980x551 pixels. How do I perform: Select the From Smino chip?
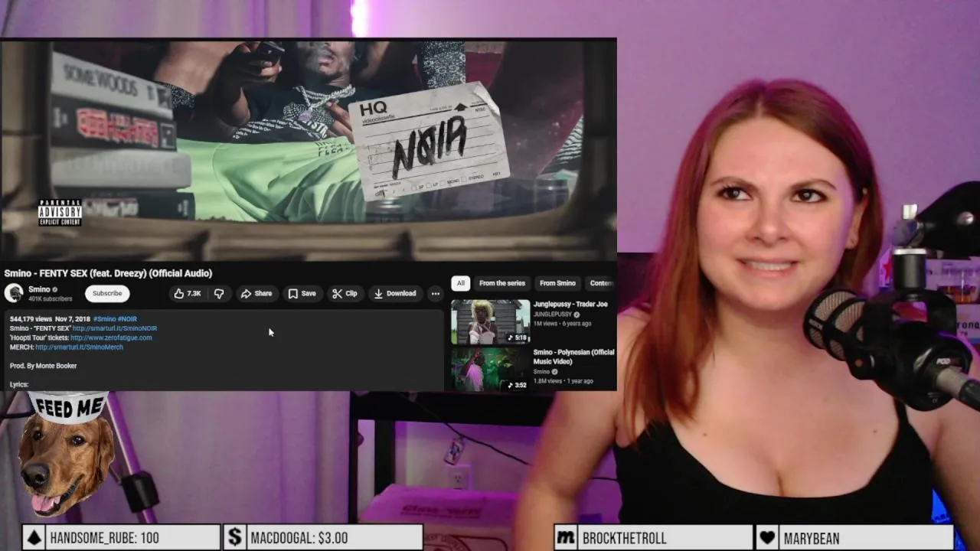(x=557, y=283)
